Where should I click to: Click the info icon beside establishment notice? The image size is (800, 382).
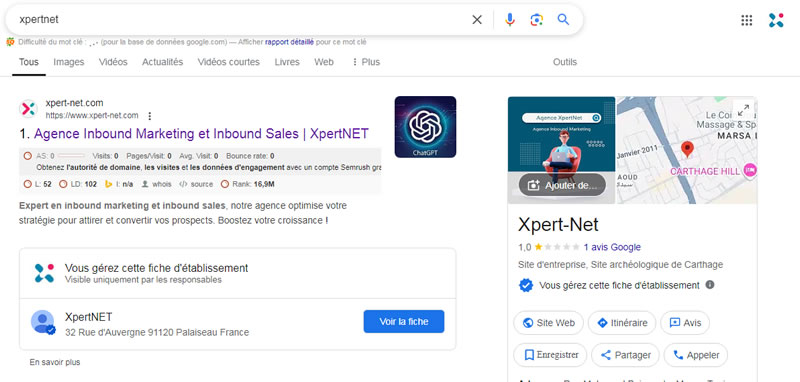click(709, 285)
